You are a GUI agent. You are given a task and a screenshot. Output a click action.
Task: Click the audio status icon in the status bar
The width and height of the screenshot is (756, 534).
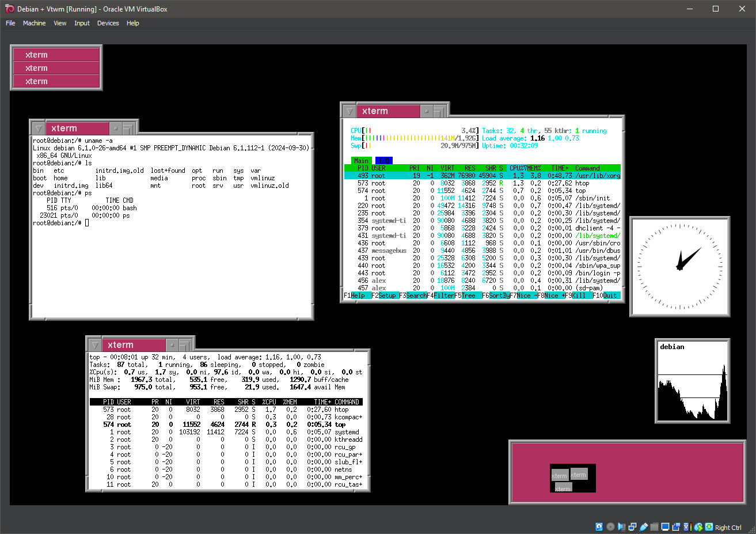tap(621, 527)
